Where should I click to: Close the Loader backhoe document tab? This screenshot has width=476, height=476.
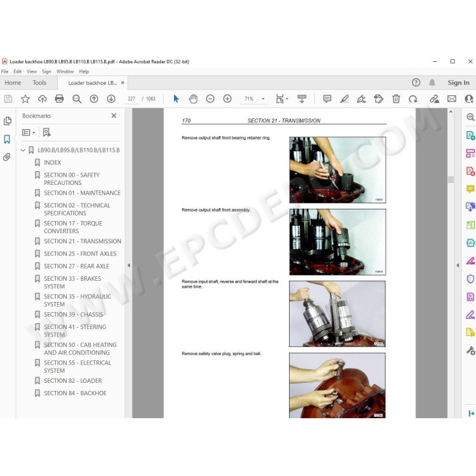click(x=122, y=82)
